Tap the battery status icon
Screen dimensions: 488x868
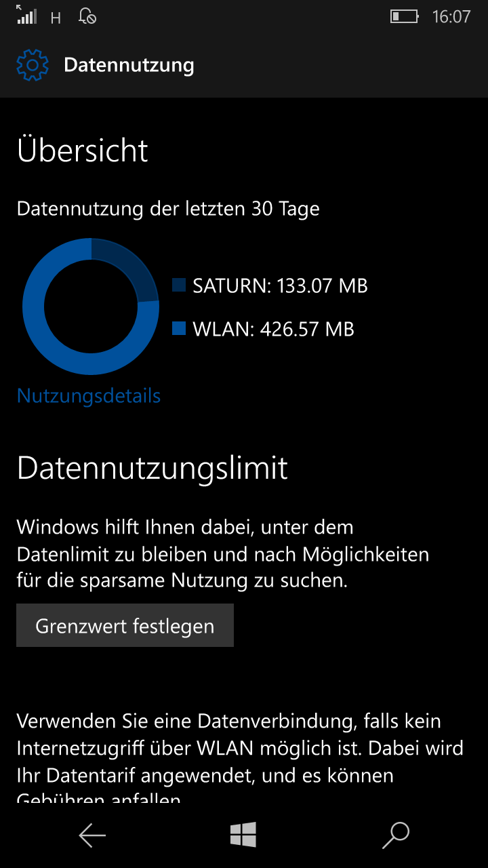click(x=405, y=16)
